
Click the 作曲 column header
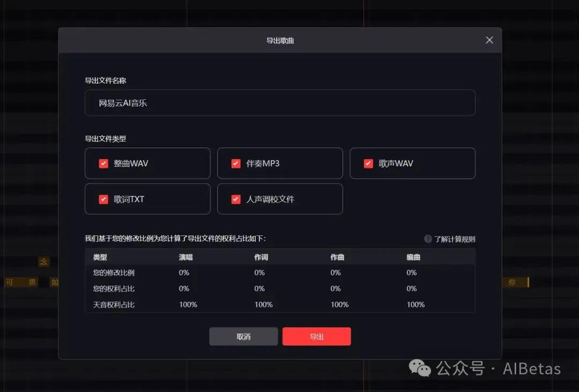(x=337, y=257)
